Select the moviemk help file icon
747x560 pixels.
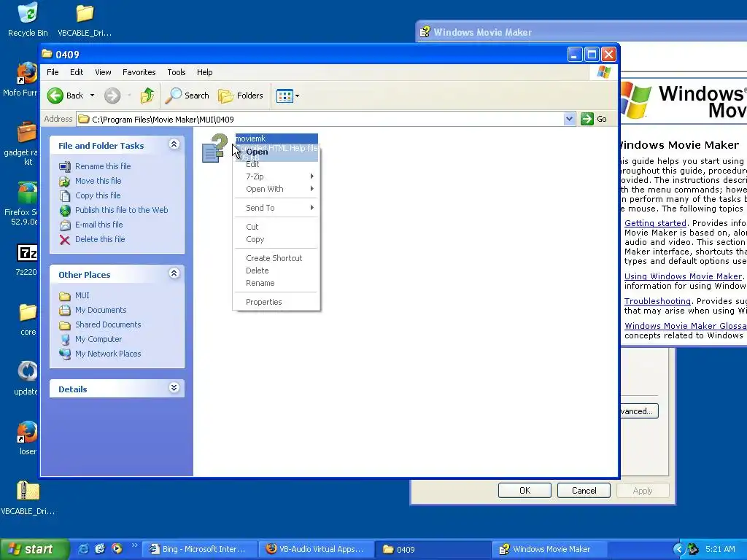pos(215,148)
